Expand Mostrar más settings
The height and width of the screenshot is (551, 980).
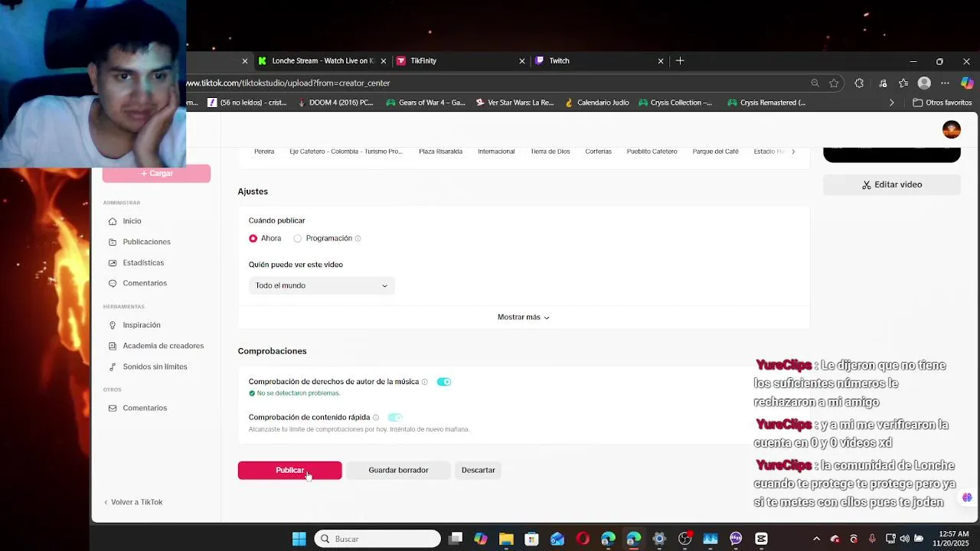click(524, 317)
